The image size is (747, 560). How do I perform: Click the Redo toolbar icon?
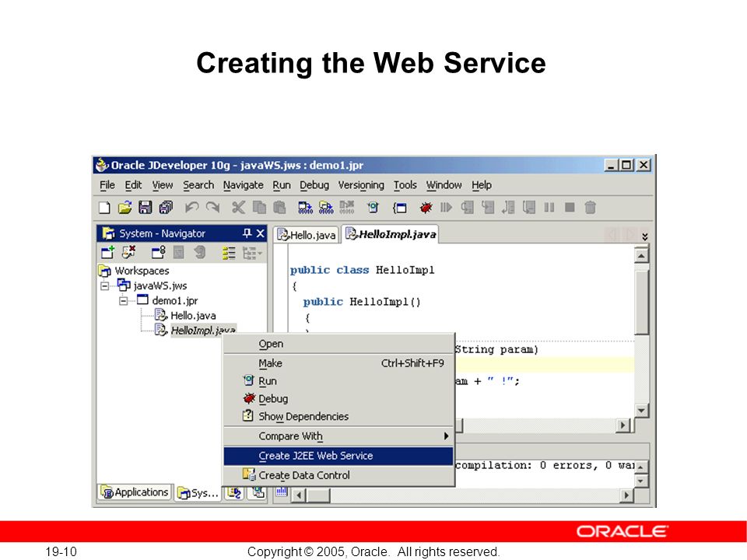coord(212,208)
